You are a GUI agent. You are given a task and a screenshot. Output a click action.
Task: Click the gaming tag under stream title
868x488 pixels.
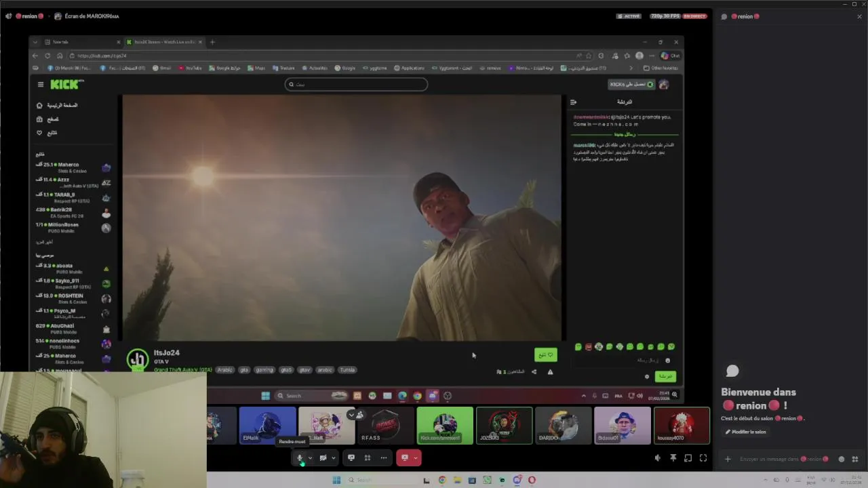(264, 370)
